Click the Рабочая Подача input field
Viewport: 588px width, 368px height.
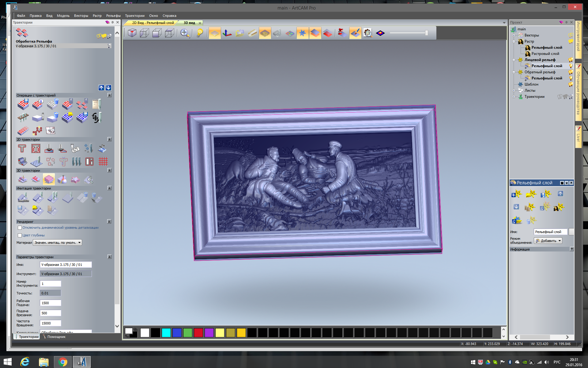tap(50, 303)
